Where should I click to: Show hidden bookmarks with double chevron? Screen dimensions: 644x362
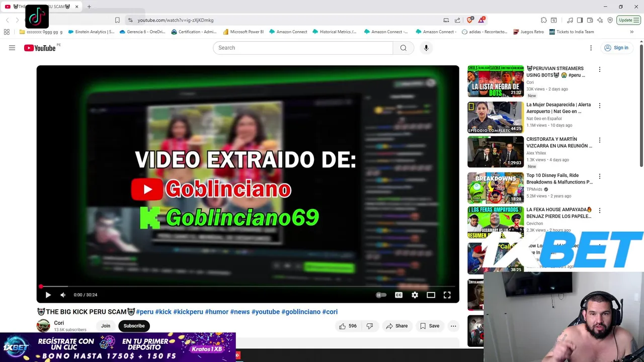point(631,32)
